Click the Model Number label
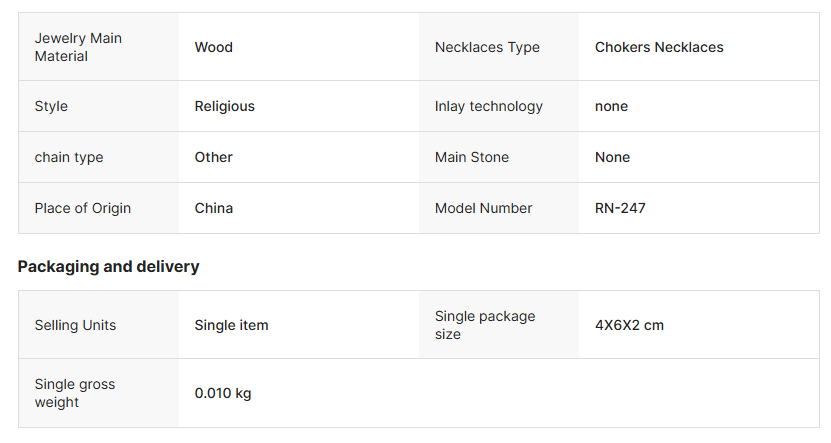This screenshot has width=831, height=443. 483,208
